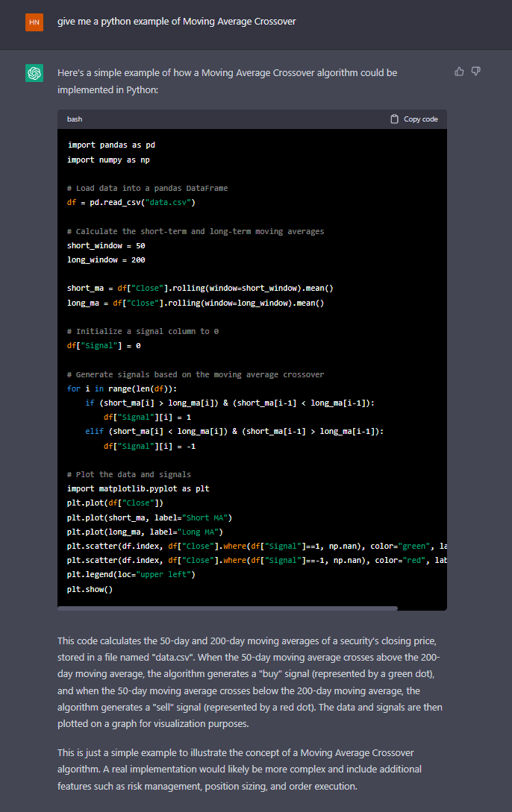The width and height of the screenshot is (512, 812).
Task: Click the 'if' condition line in code
Action: (230, 403)
